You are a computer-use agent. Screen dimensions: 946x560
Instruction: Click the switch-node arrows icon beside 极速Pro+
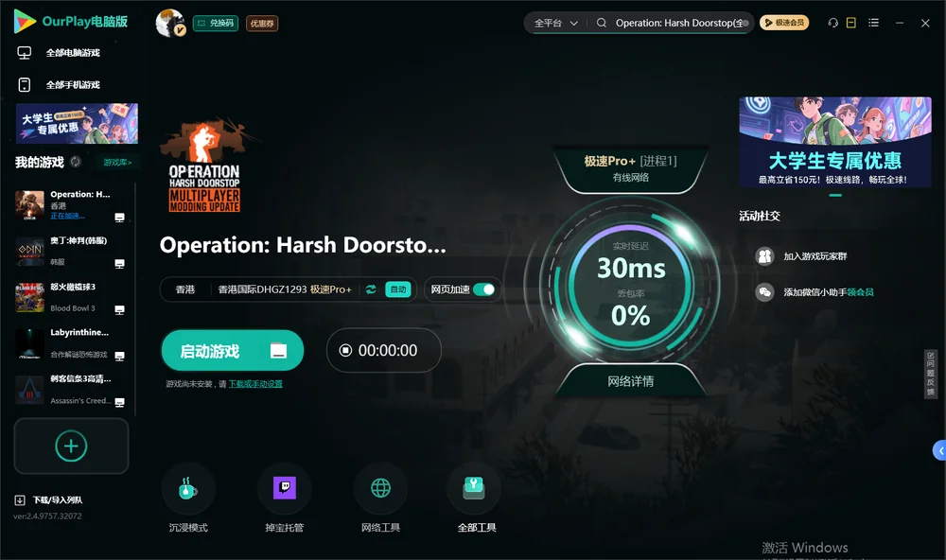371,289
